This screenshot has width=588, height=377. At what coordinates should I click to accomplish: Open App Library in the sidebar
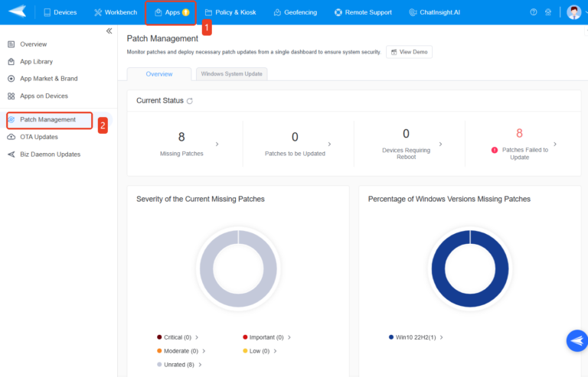[x=36, y=61]
